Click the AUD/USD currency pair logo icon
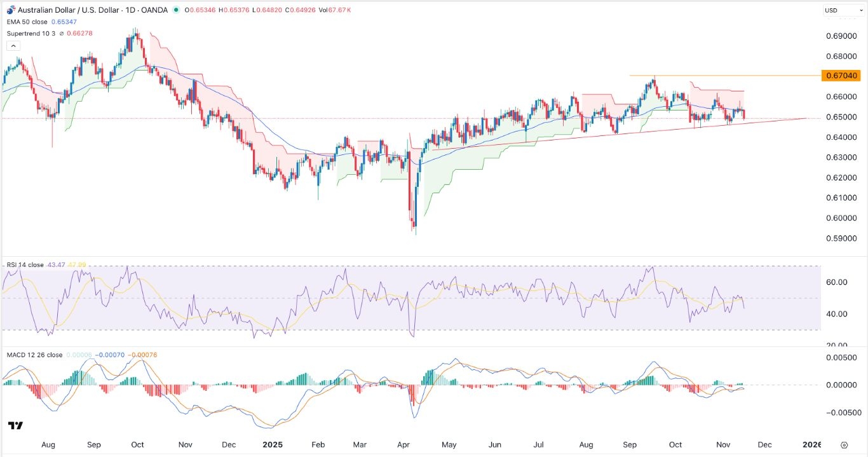Screen dimensions: 868x457 pyautogui.click(x=11, y=10)
